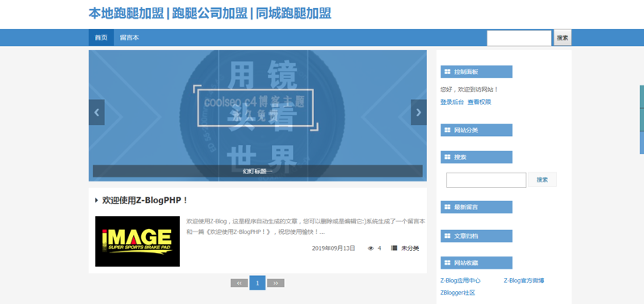Screen dimensions: 644x304
Task: Click the category list icon before 未分类
Action: tap(395, 248)
